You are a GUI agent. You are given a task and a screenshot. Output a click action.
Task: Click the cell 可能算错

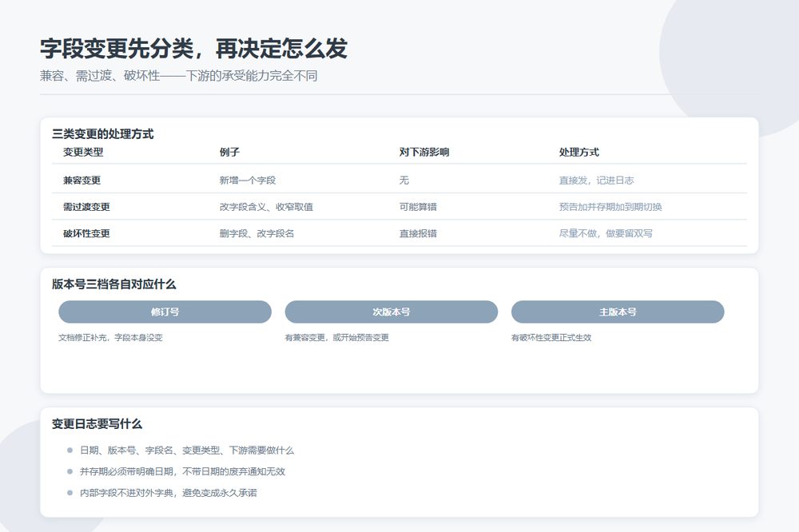click(x=418, y=207)
